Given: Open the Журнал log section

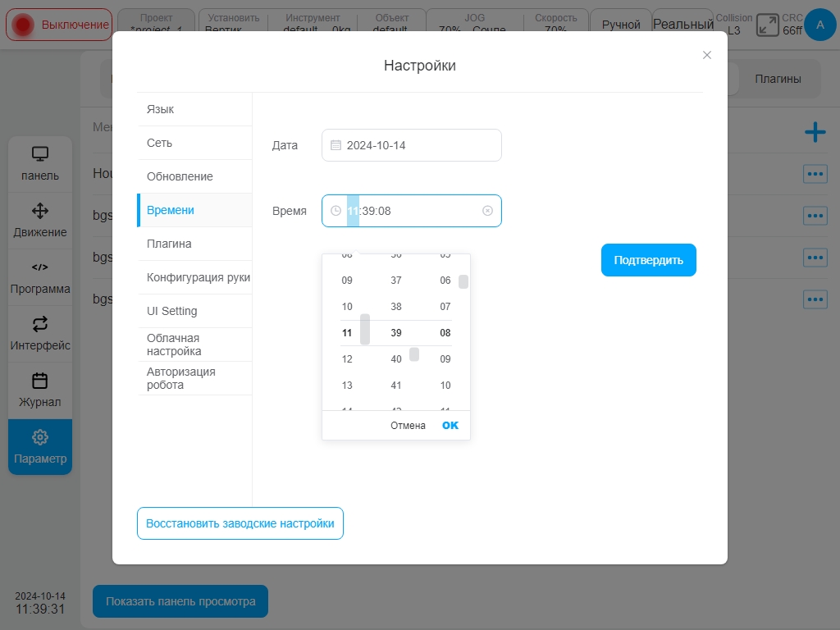Looking at the screenshot, I should 40,390.
